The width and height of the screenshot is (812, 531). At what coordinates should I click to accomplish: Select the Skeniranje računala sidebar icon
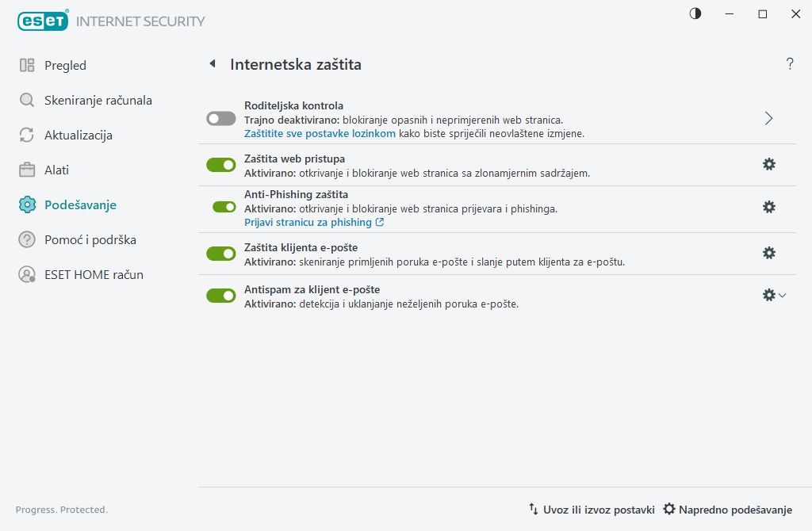tap(28, 100)
